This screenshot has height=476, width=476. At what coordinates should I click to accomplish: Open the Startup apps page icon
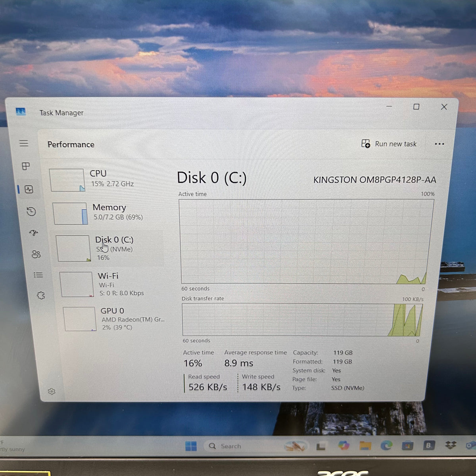point(34,232)
